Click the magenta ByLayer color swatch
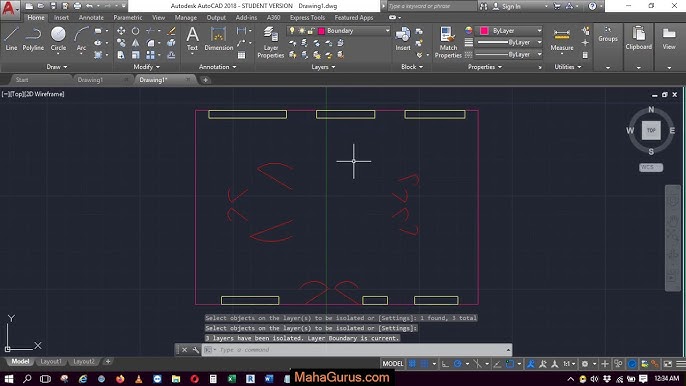The width and height of the screenshot is (686, 386). (484, 31)
